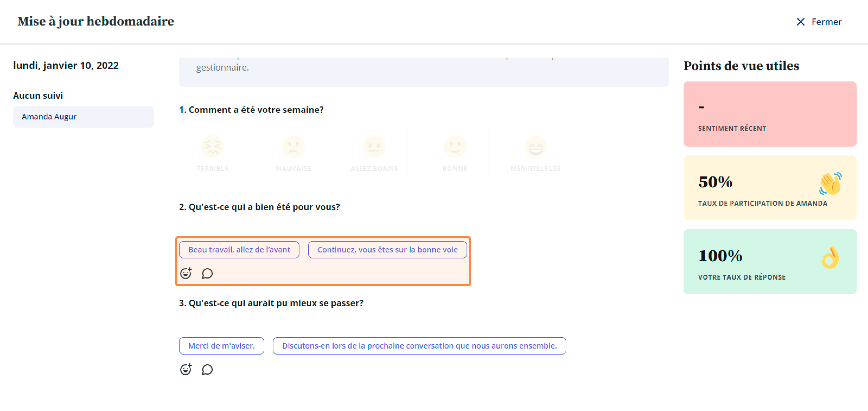
Task: Click the emoji reaction icon under question 2
Action: point(186,273)
